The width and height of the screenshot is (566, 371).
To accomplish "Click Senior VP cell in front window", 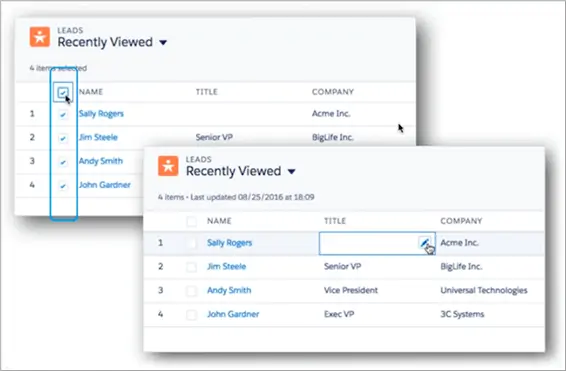I will (x=343, y=266).
